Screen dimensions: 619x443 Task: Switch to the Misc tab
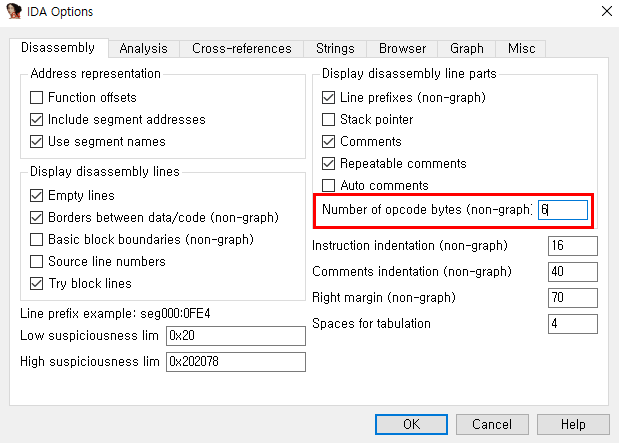[521, 49]
